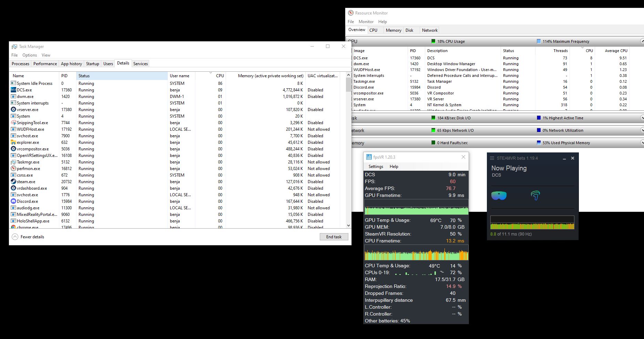The height and width of the screenshot is (339, 644).
Task: Click the Task Manager vertical scrollbar down arrow
Action: (x=348, y=226)
